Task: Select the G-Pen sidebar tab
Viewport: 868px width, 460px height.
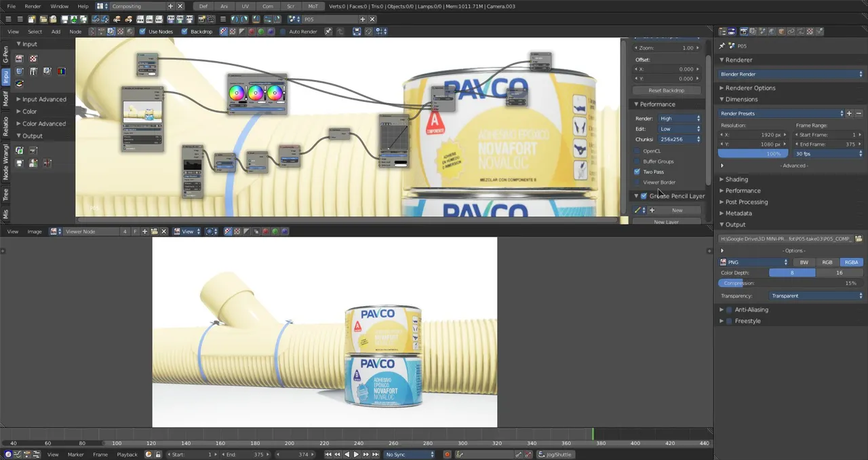Action: 5,55
